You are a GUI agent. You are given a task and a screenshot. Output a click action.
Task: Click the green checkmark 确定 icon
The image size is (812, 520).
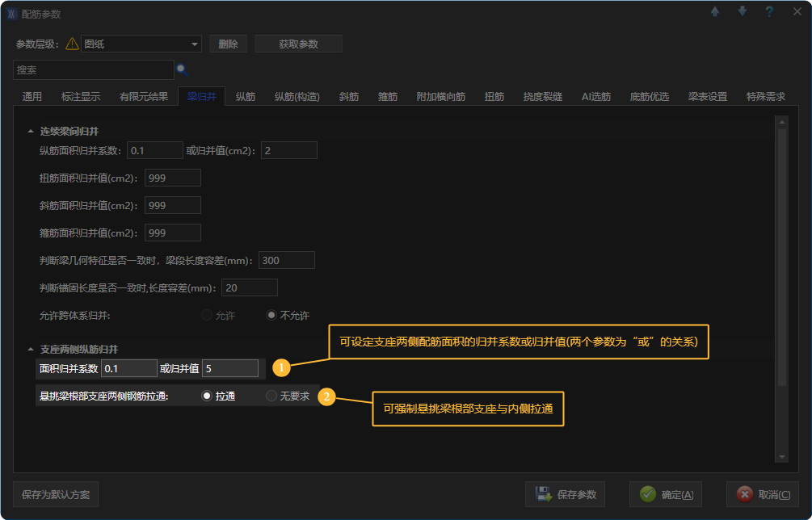[647, 494]
